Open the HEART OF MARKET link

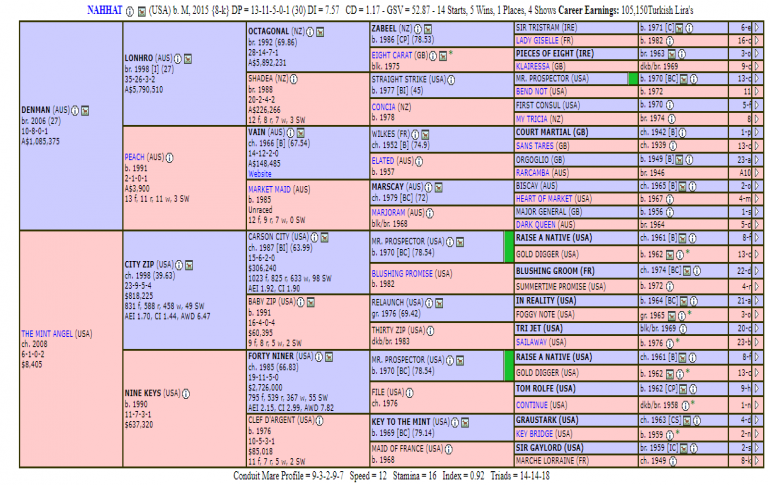(544, 199)
